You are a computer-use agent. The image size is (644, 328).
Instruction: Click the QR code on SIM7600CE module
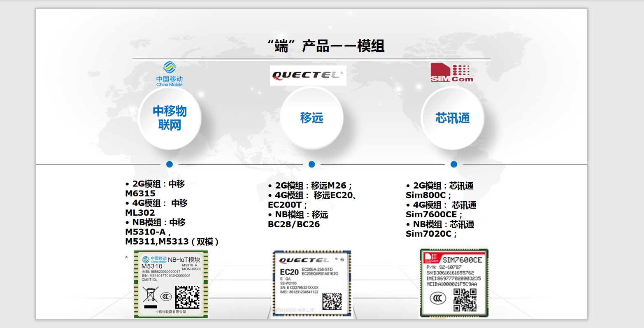(x=465, y=300)
